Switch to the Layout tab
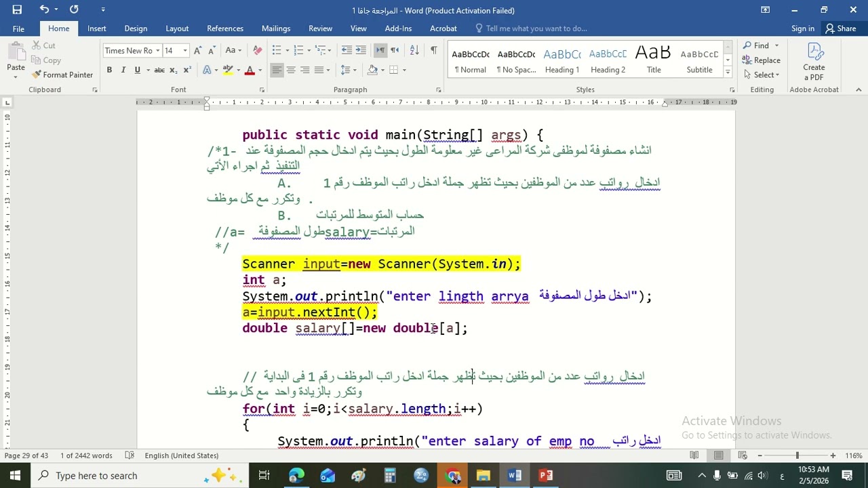This screenshot has height=488, width=868. [x=177, y=28]
